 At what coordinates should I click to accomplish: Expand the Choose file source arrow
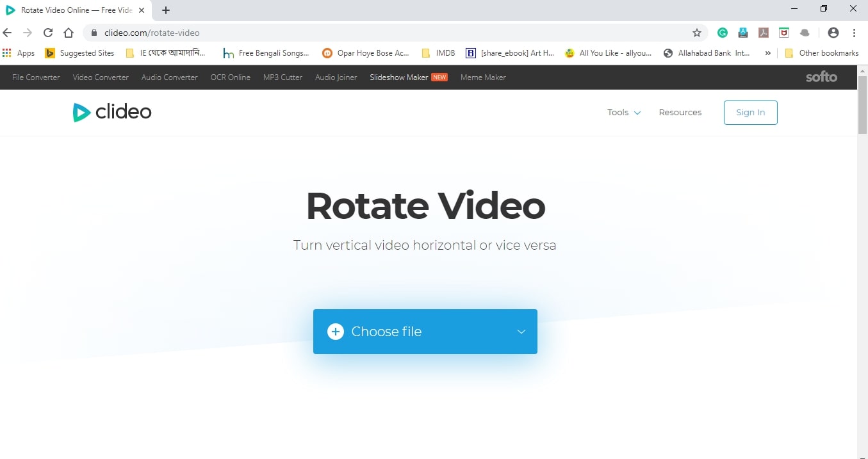coord(521,332)
